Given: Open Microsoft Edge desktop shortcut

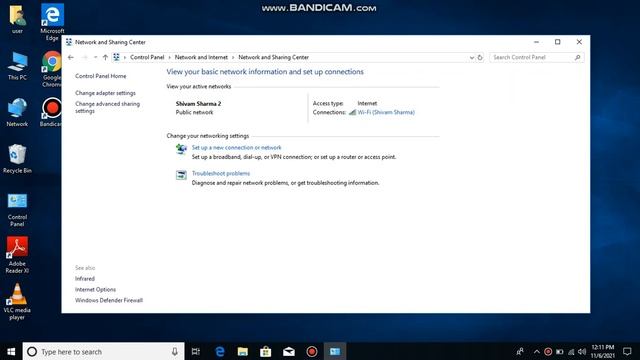Looking at the screenshot, I should coord(52,22).
